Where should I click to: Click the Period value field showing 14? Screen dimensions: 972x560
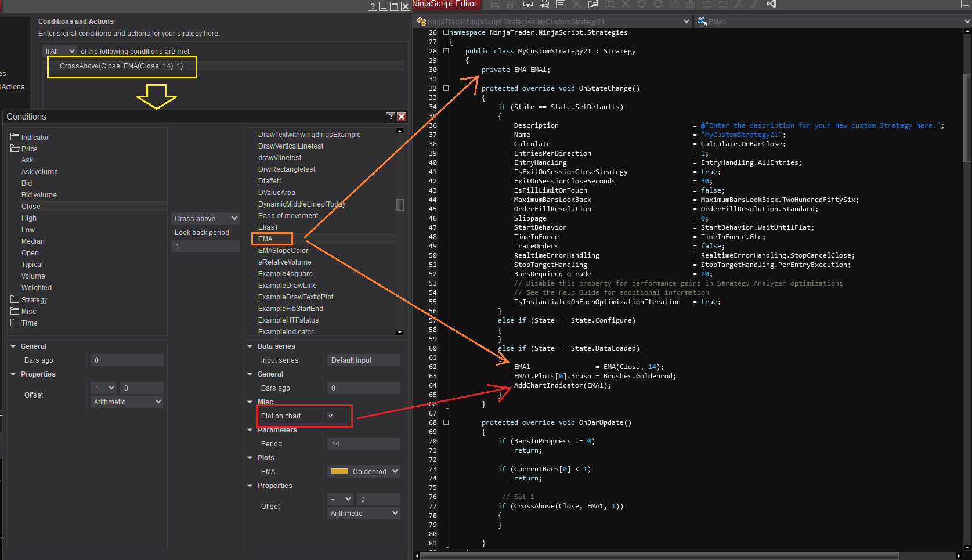(x=363, y=444)
